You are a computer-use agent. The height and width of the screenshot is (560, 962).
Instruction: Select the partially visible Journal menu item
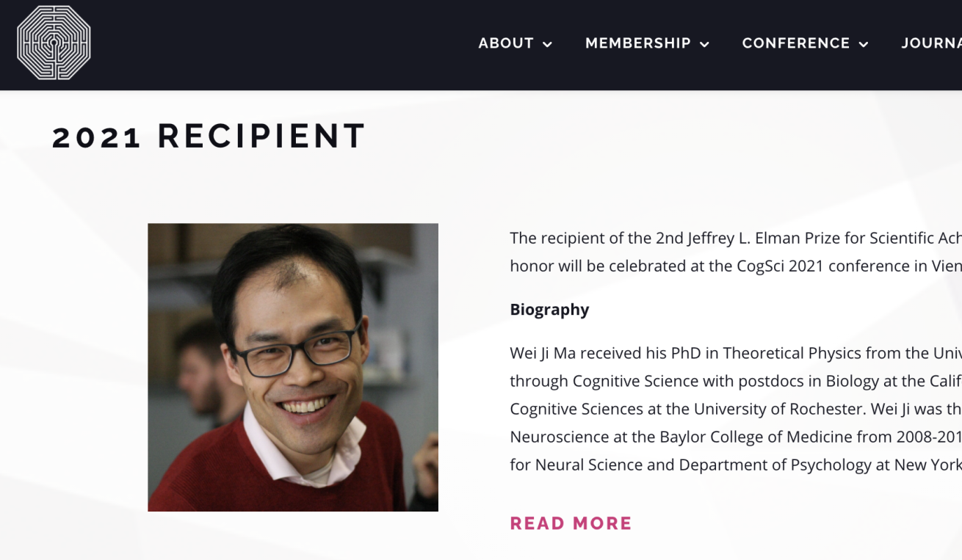tap(931, 43)
